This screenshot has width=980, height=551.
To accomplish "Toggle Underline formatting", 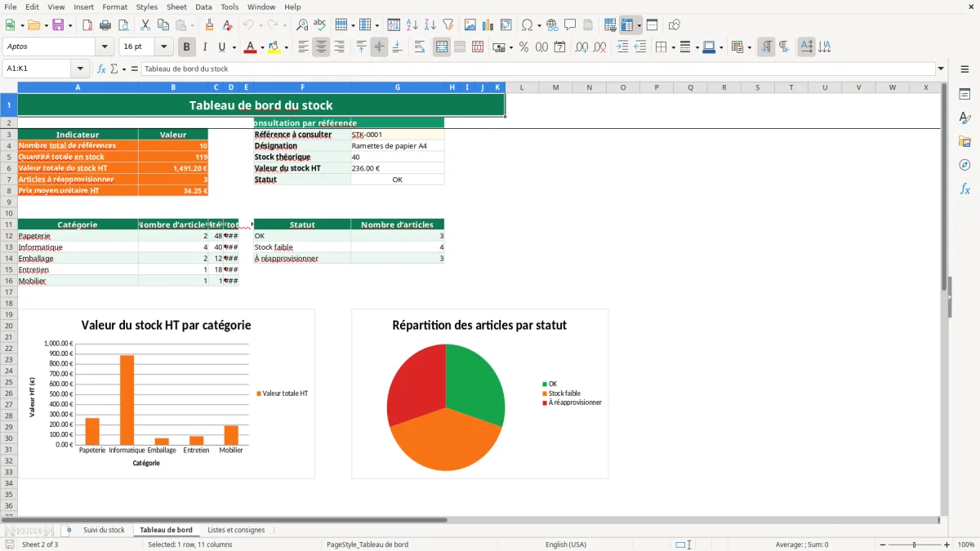I will click(222, 47).
